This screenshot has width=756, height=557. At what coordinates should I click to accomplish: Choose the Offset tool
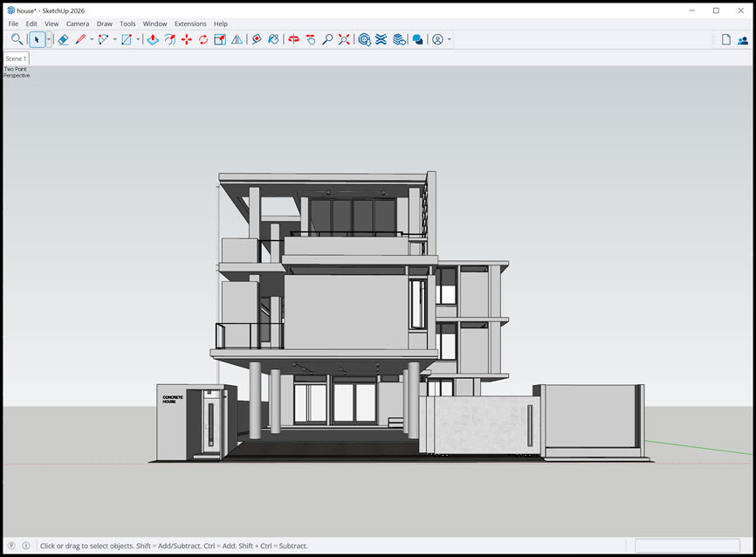(x=169, y=39)
